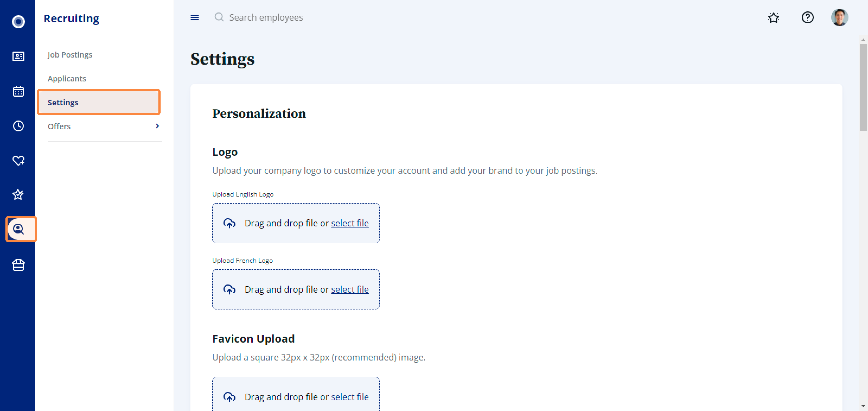Open the employee directory sidebar icon
The image size is (868, 411).
tap(18, 56)
